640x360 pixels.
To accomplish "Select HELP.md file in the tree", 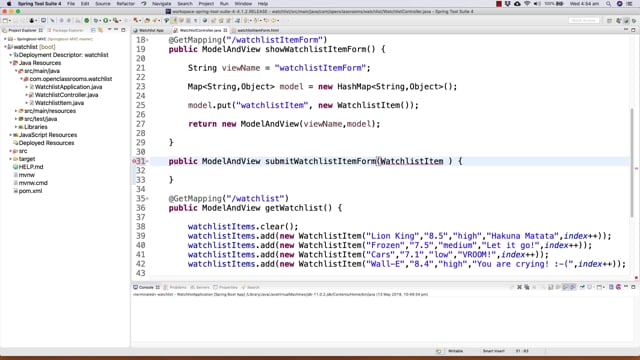I will pyautogui.click(x=31, y=167).
